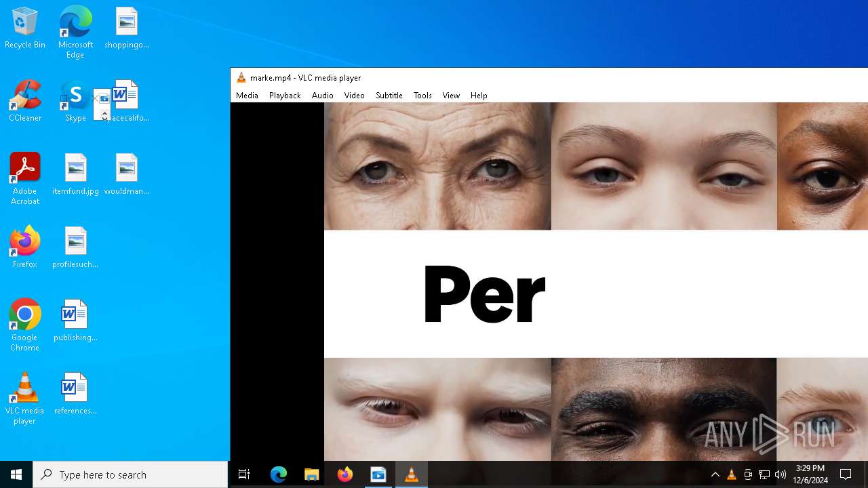Select the wouldman... image file on desktop
The image size is (868, 488).
tap(127, 175)
